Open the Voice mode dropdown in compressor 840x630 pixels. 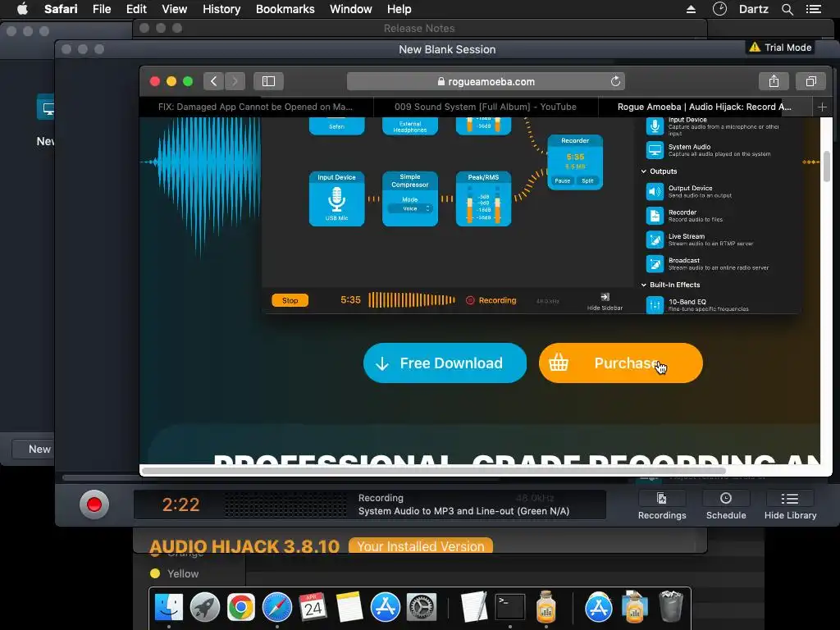click(x=411, y=208)
